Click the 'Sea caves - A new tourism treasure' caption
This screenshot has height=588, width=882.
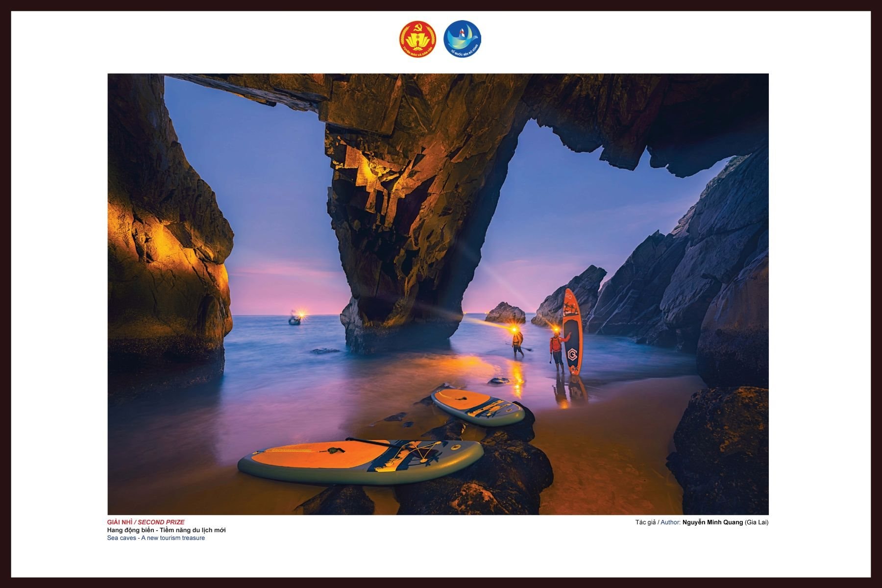tap(156, 538)
